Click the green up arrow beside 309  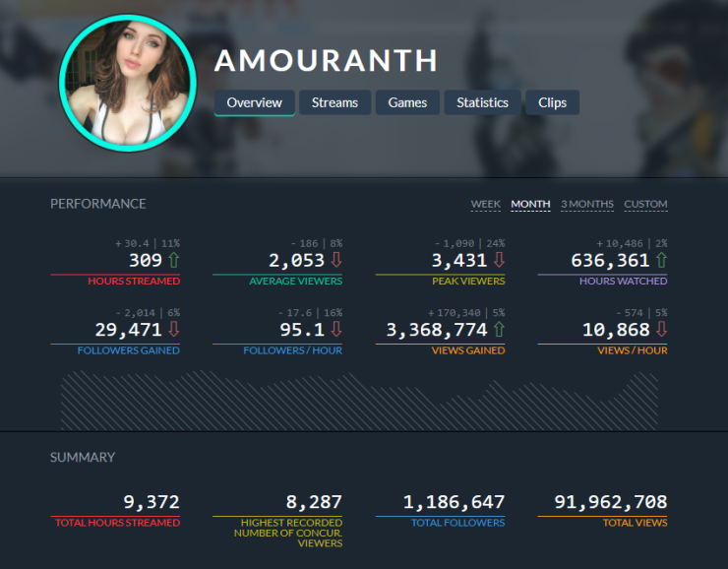[174, 260]
